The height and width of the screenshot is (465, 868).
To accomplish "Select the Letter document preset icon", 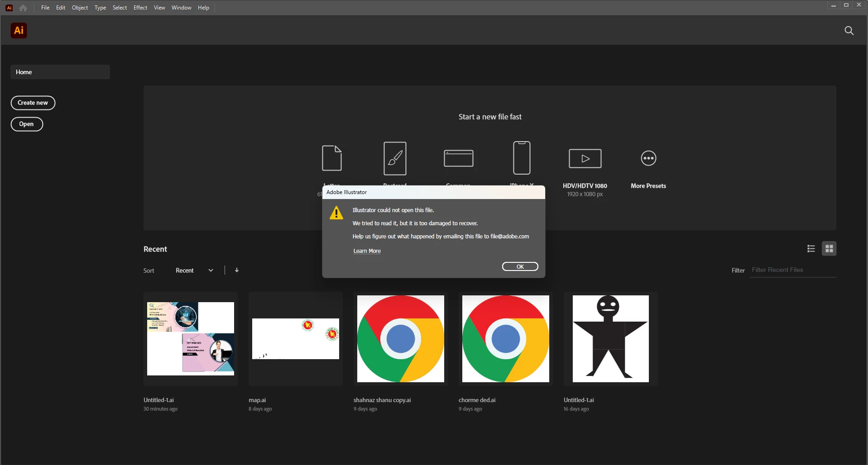I will (x=332, y=158).
